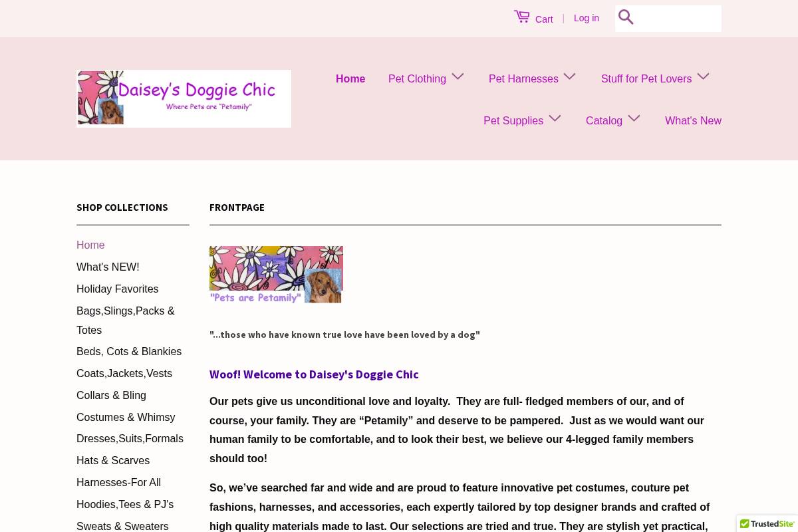Click the Log in link
Image resolution: width=798 pixels, height=532 pixels.
pos(586,18)
